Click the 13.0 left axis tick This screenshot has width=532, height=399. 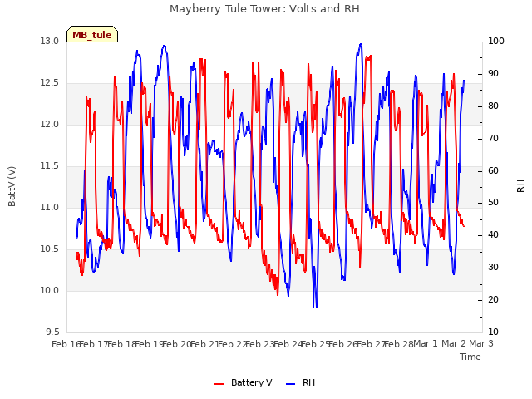click(50, 41)
